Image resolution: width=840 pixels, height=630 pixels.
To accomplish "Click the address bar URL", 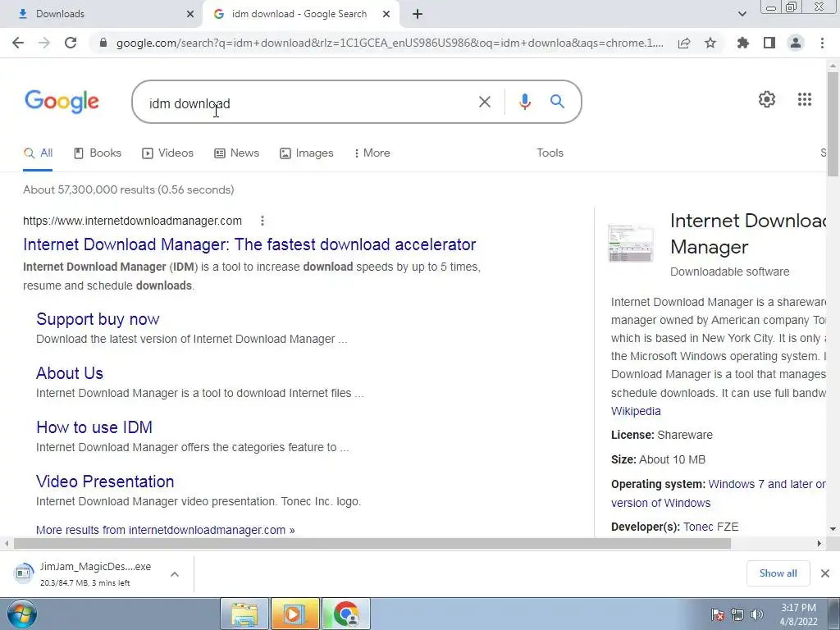I will pyautogui.click(x=390, y=43).
